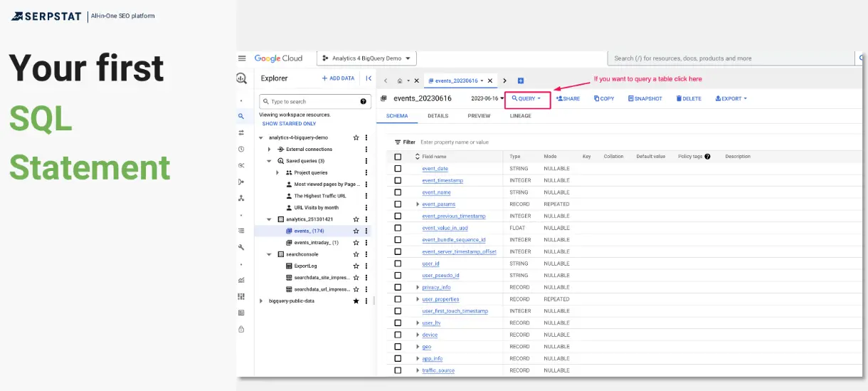Viewport: 868px width, 391px height.
Task: Check the event_params field checkbox
Action: 398,204
